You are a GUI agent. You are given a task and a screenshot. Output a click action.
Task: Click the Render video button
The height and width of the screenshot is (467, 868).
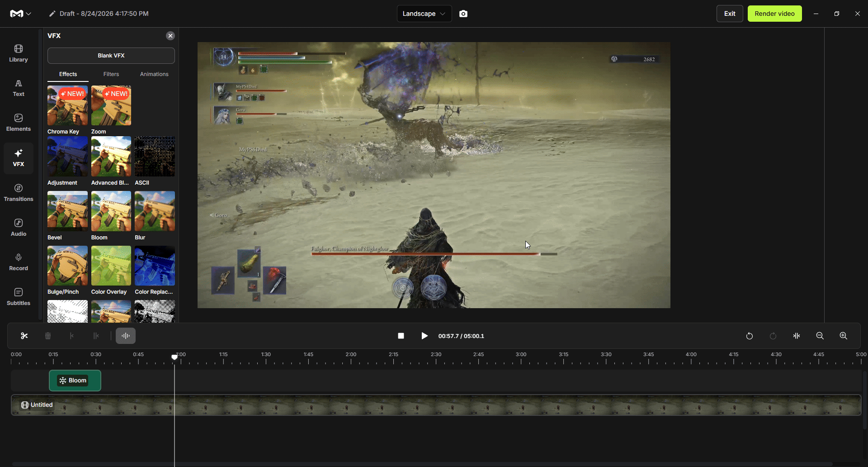pyautogui.click(x=774, y=14)
